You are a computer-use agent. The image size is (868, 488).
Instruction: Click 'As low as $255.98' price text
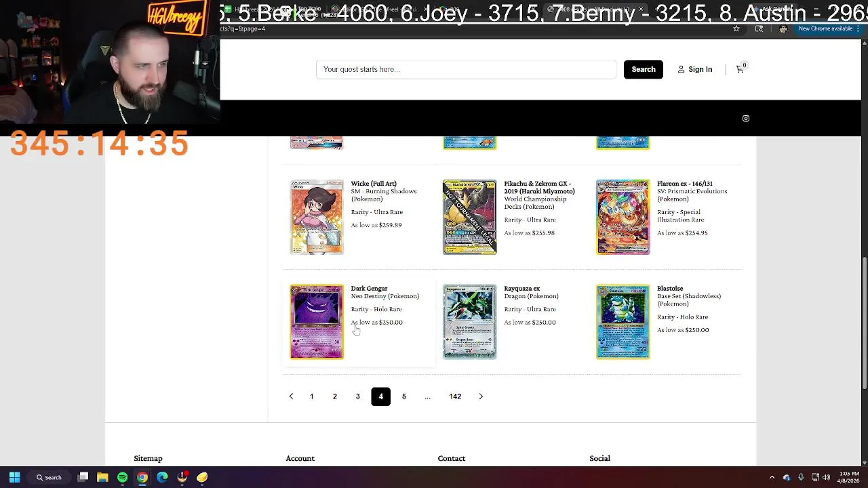pos(529,233)
